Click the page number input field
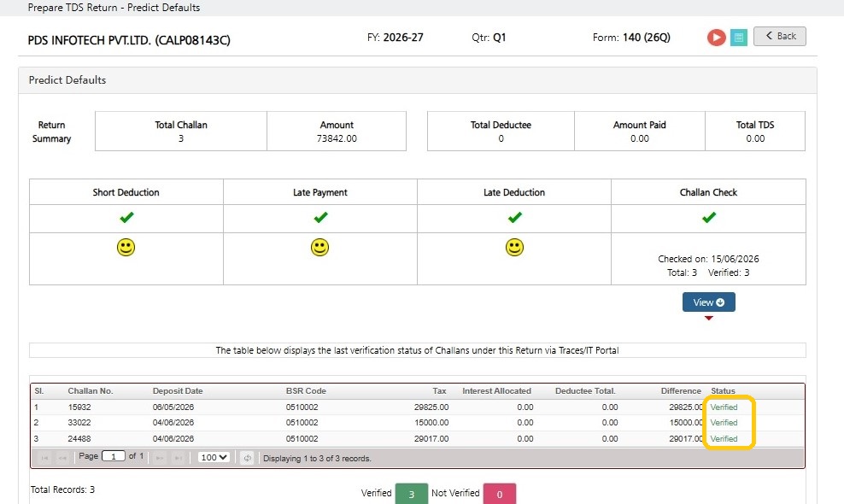Viewport: 844px width, 504px height. pos(114,457)
